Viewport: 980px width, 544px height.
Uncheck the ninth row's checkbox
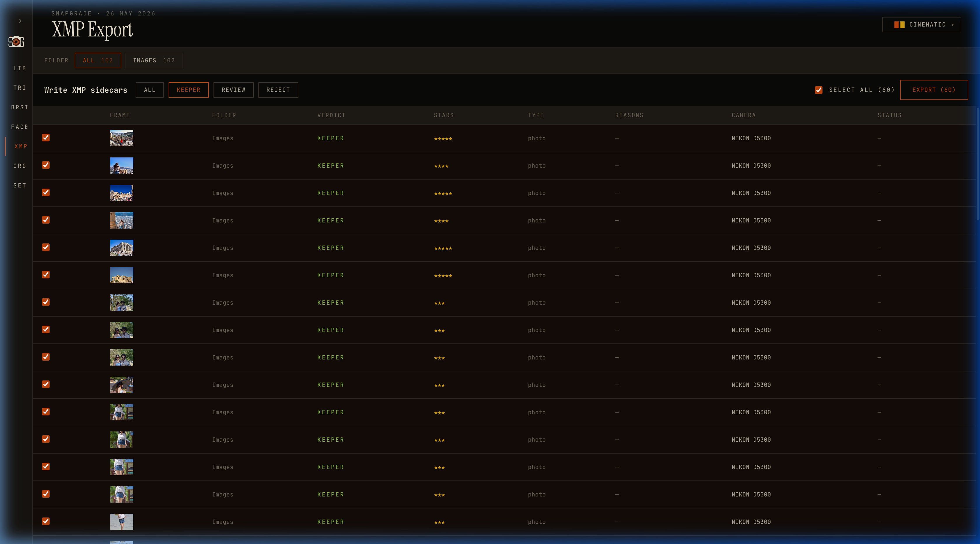point(46,357)
